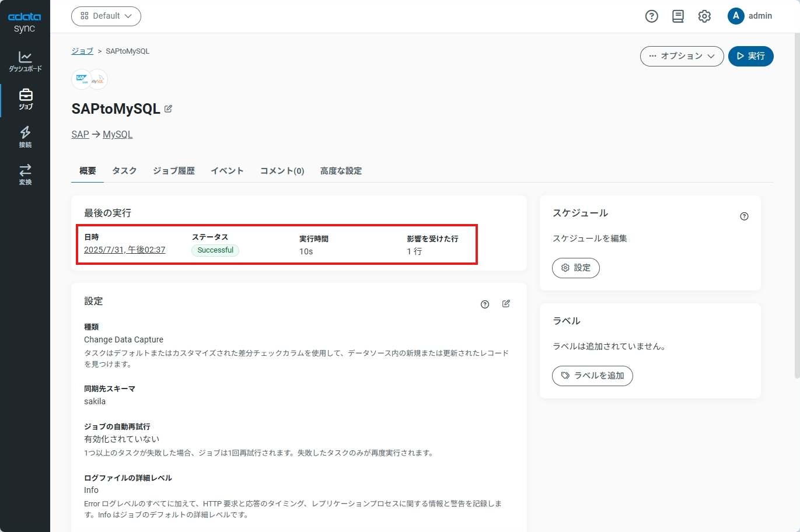Click the SAPtoMySQL breadcrumb text
Screen dimensions: 800x532
click(x=128, y=51)
